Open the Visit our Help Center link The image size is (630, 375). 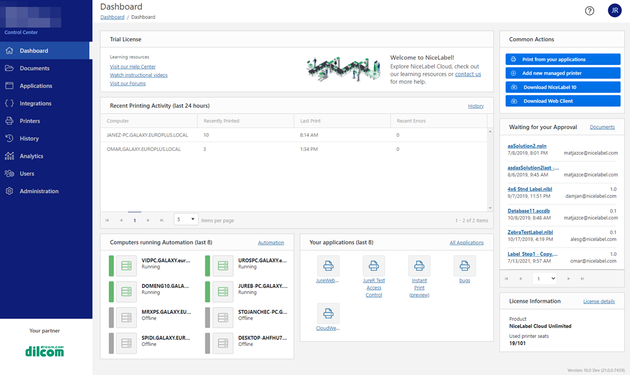coord(133,67)
